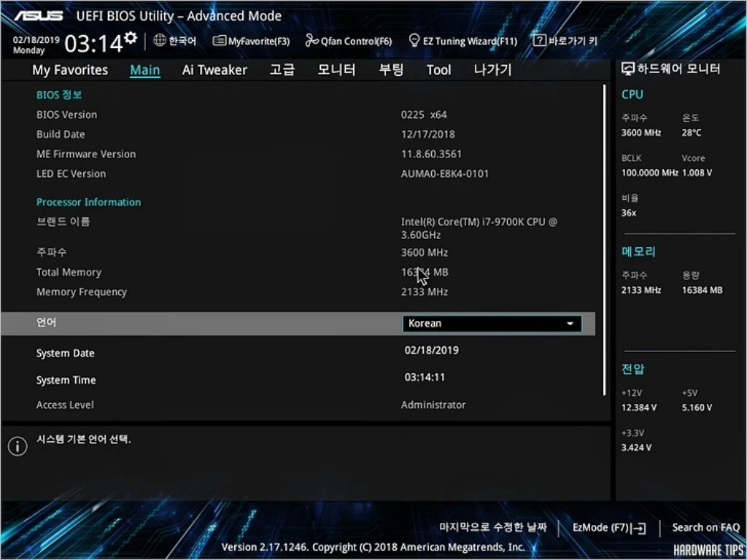Select the Main tab
This screenshot has width=747, height=560.
[145, 70]
